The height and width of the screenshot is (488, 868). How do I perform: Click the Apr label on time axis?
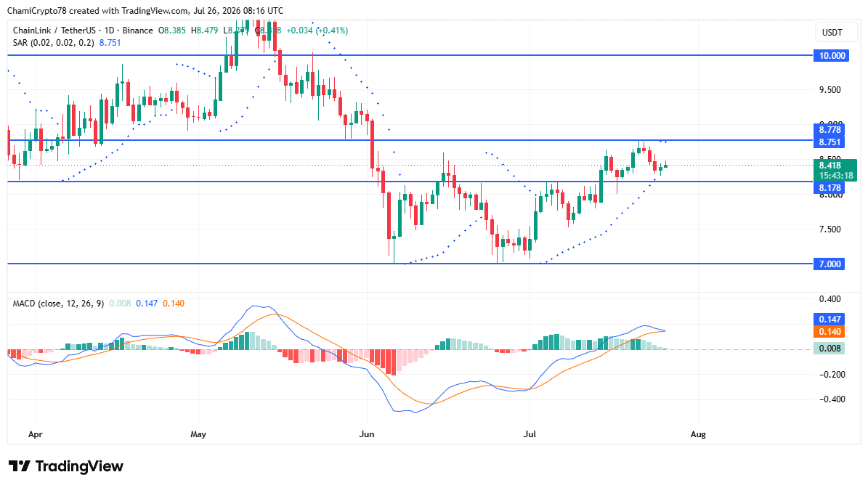tap(36, 434)
